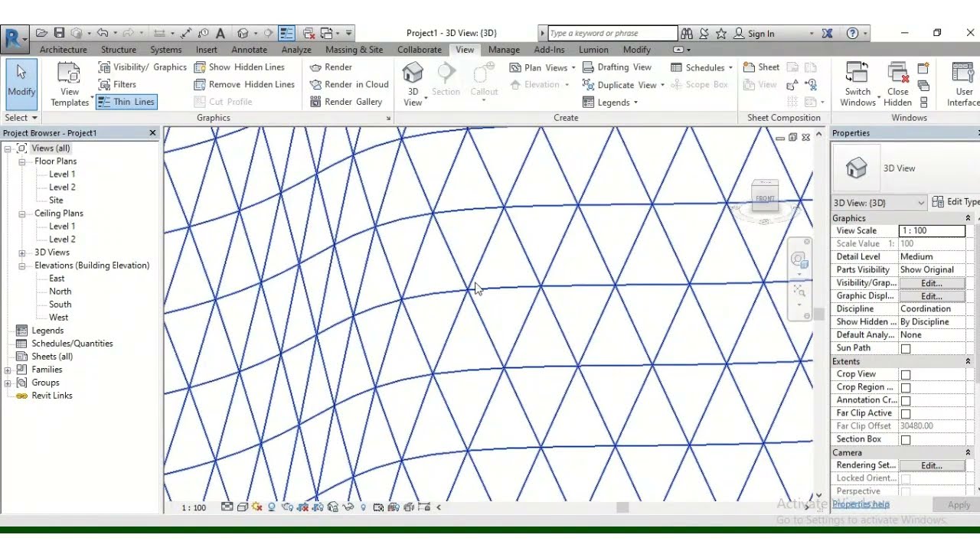Click Edit button for Graphic Display Options

click(x=931, y=296)
